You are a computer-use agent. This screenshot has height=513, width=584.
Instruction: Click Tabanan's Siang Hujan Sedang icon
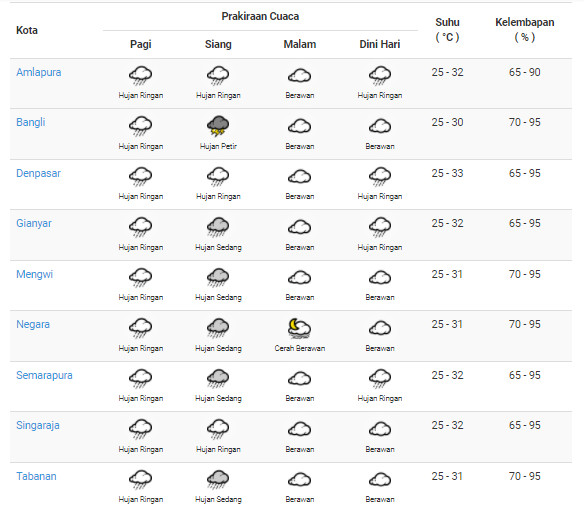pyautogui.click(x=218, y=480)
